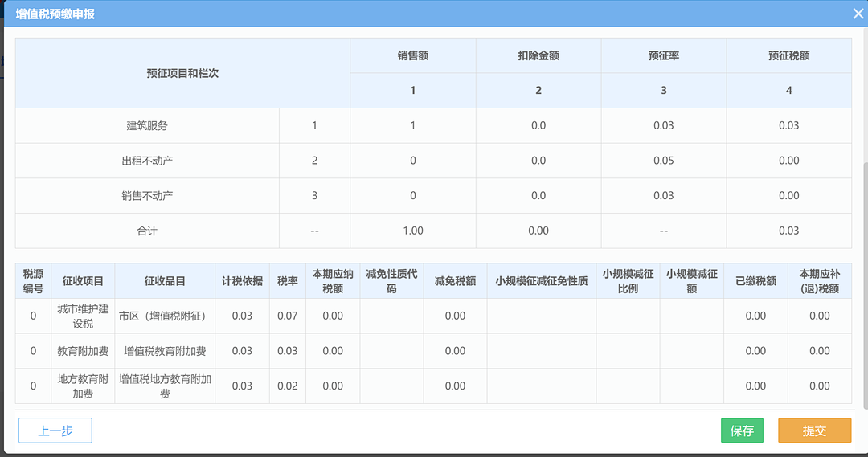
Task: Click the 预征项目和栏次 header
Action: coord(182,73)
